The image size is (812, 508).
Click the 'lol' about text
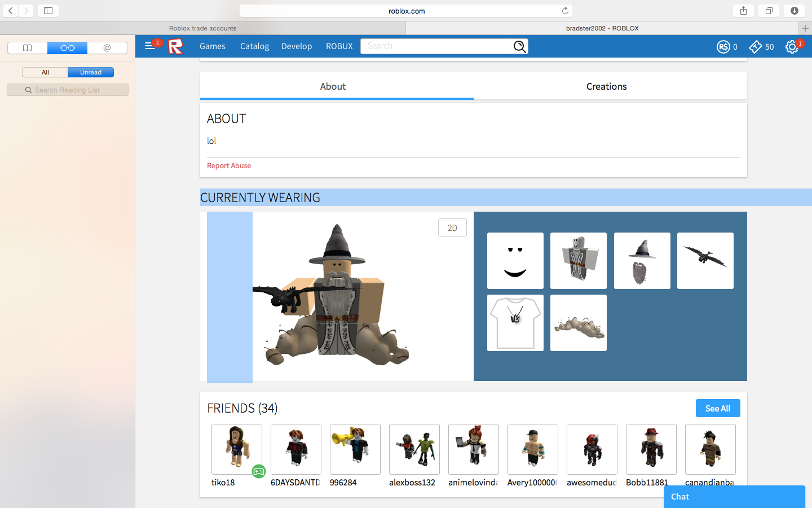click(x=211, y=141)
